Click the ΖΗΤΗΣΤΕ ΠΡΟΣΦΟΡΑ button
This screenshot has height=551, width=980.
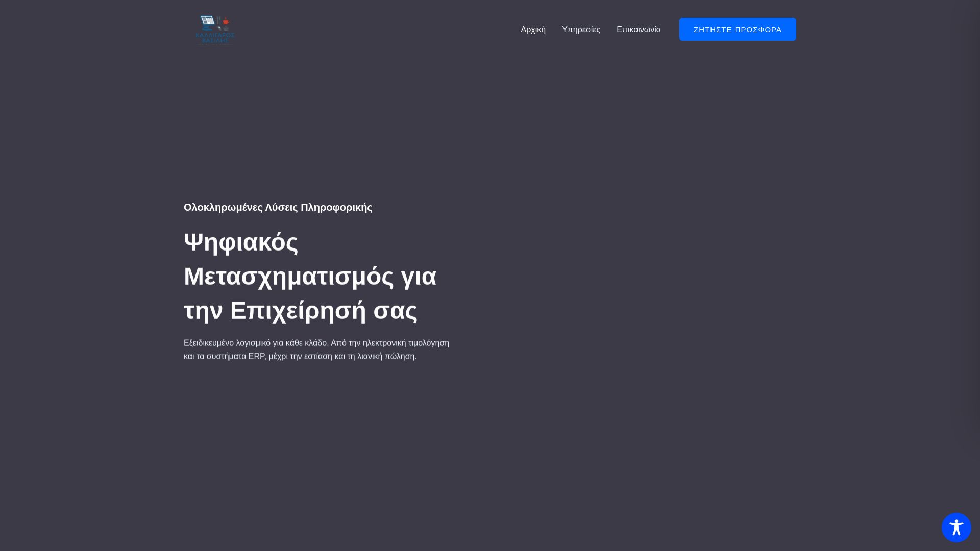738,30
